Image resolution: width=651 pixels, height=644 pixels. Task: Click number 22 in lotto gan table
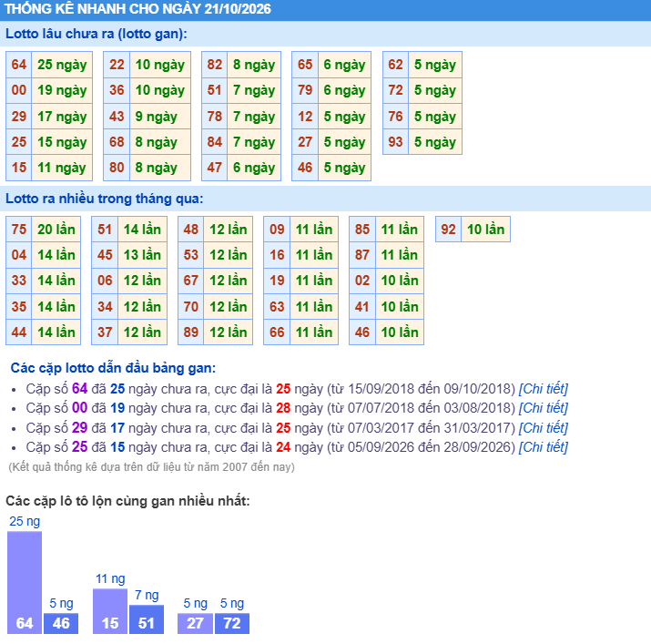click(117, 65)
